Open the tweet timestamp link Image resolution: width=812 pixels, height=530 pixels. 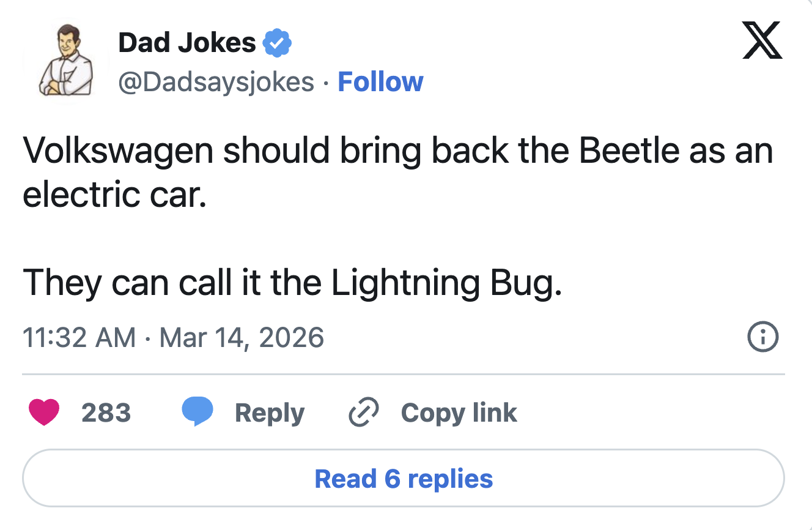click(174, 337)
